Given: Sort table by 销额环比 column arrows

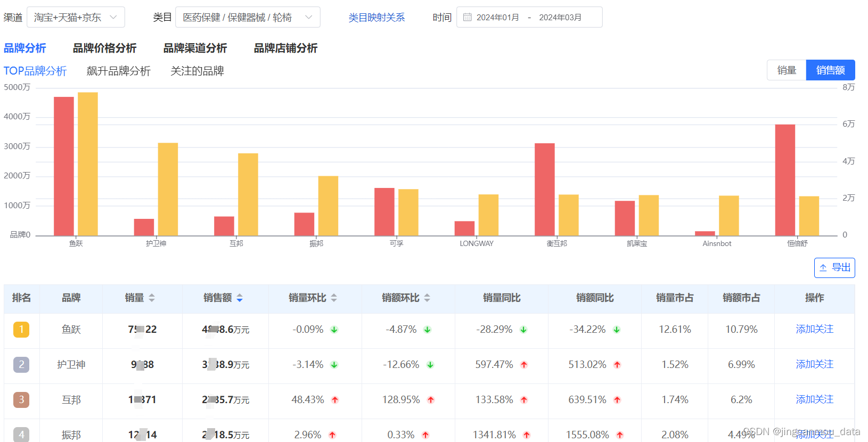Looking at the screenshot, I should click(x=427, y=298).
